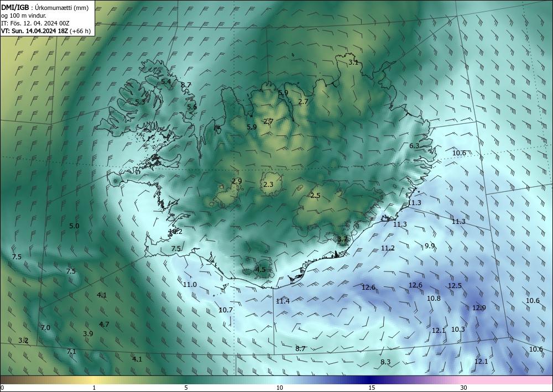553x392 pixels.
Task: Click the '5.6' value label
Action: coord(192,107)
